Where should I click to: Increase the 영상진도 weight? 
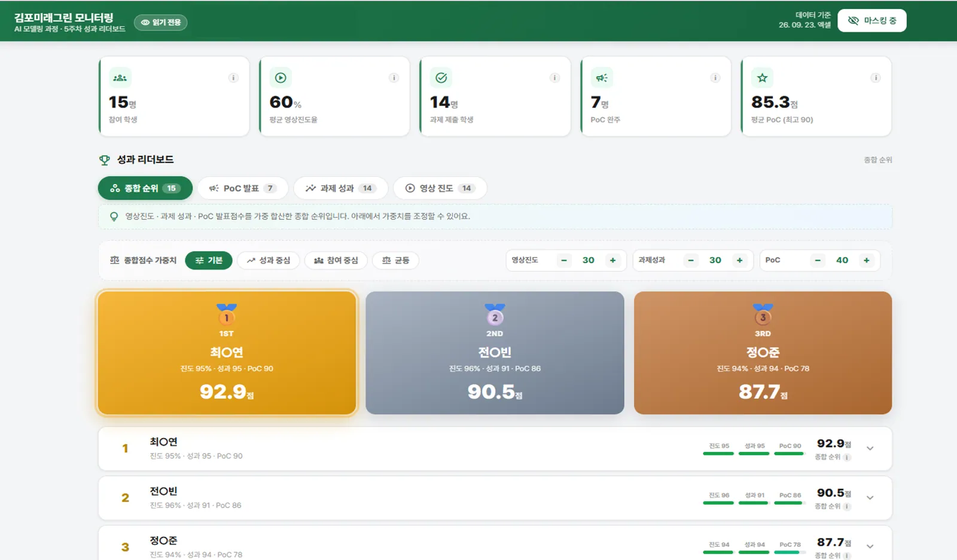coord(612,261)
